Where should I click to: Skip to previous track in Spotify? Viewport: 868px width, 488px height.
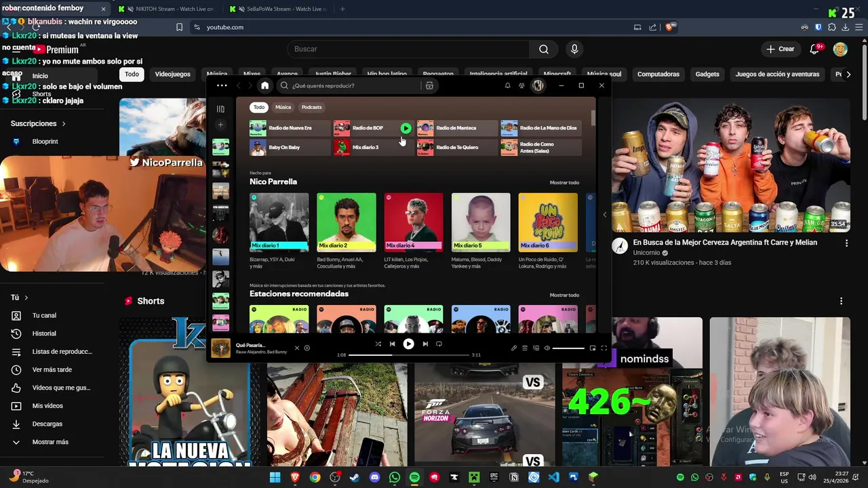(x=392, y=344)
